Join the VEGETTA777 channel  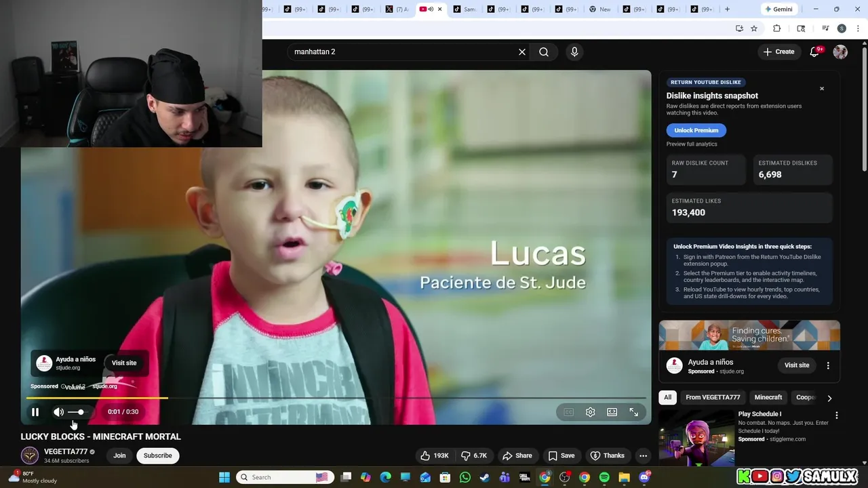[119, 455]
